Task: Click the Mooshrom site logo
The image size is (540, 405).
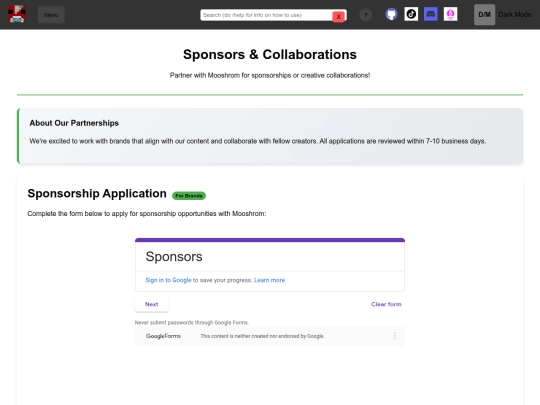Action: (x=17, y=14)
